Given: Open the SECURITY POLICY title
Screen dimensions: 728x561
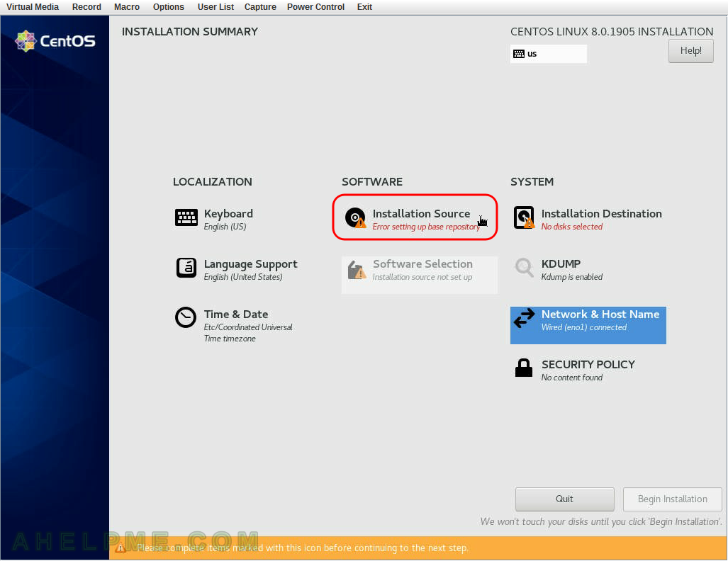Looking at the screenshot, I should coord(588,364).
